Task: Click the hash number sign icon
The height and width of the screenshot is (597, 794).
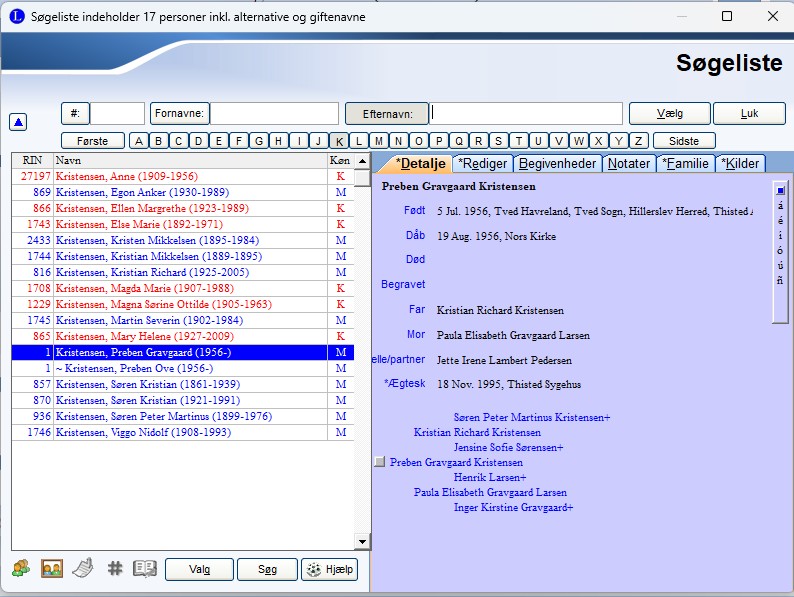Action: (115, 569)
